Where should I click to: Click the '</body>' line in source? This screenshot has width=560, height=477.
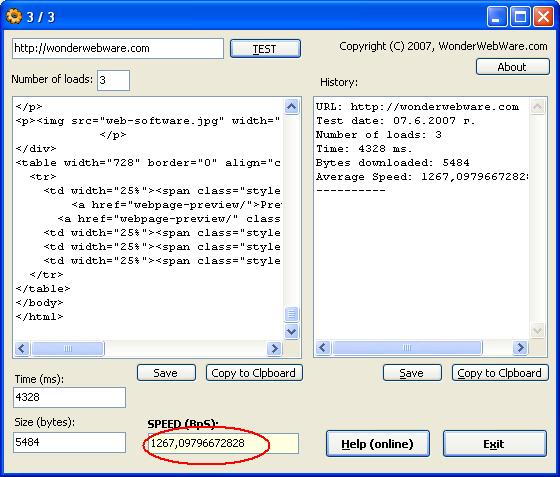40,303
